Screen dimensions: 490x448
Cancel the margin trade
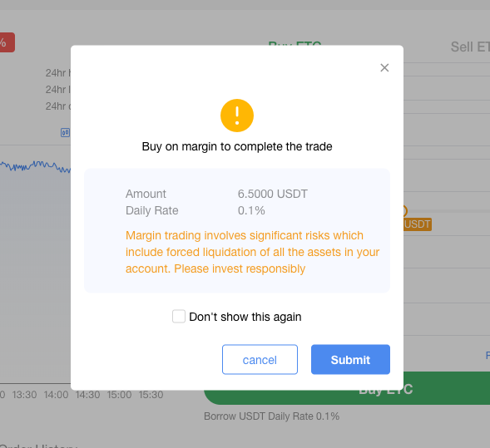pos(260,359)
